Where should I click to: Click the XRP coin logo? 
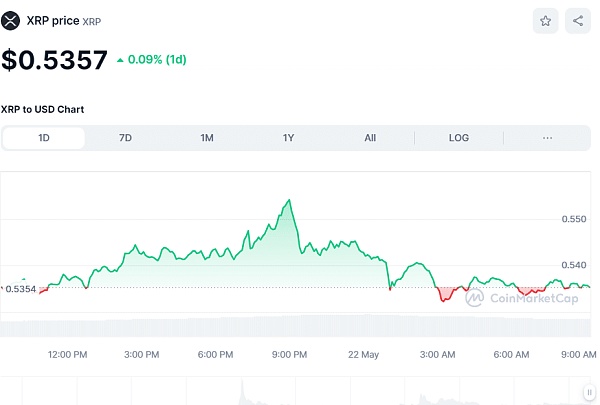[11, 20]
